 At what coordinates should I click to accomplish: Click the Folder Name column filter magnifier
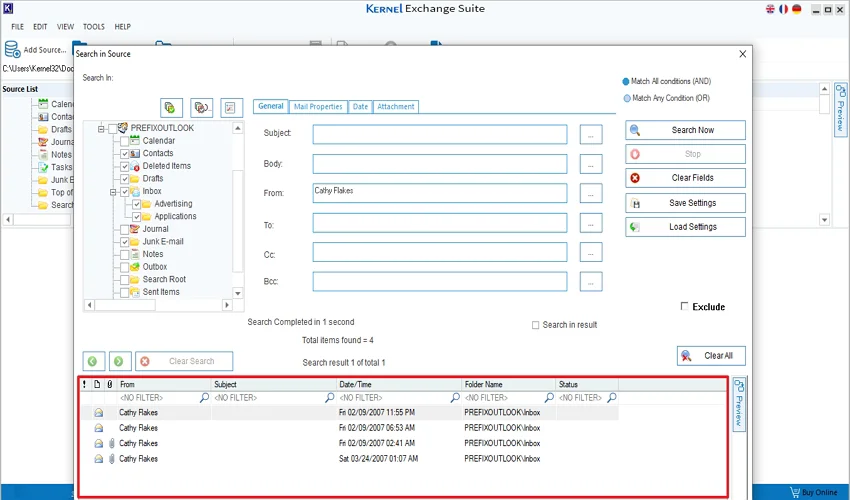[549, 398]
